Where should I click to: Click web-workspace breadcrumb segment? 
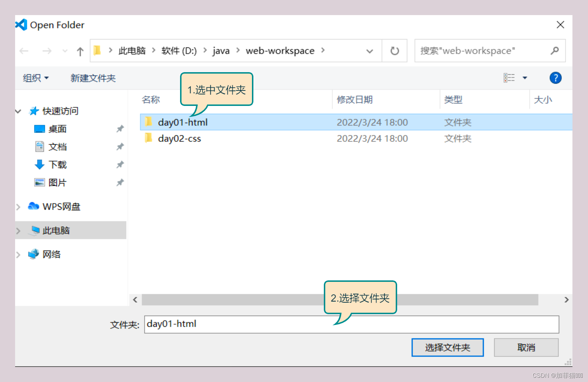[280, 51]
